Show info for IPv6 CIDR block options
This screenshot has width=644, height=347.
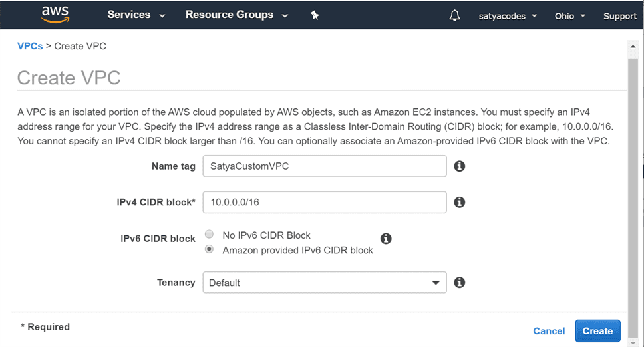click(x=386, y=239)
